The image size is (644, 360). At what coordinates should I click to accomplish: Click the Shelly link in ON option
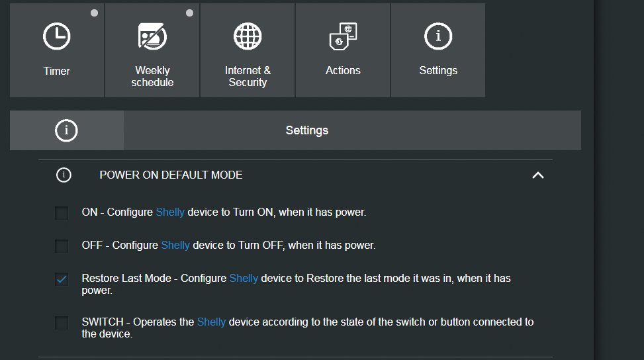pyautogui.click(x=170, y=212)
